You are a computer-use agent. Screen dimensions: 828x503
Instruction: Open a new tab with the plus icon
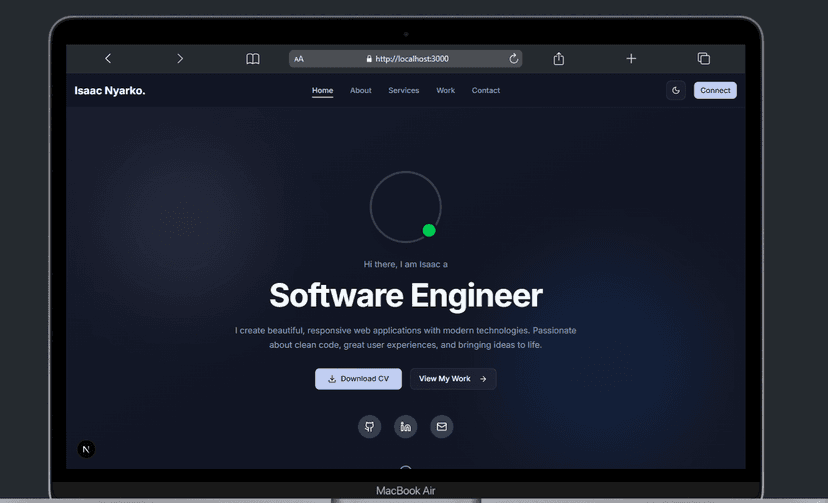631,59
